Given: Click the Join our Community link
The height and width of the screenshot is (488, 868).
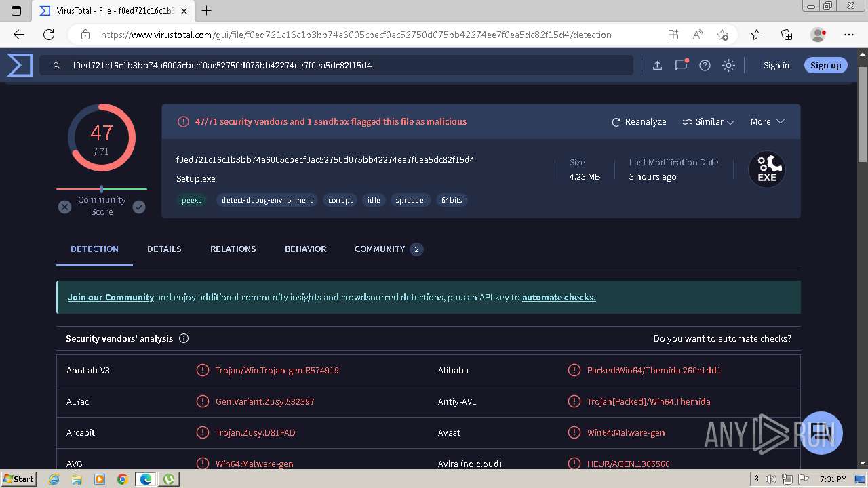Looking at the screenshot, I should pyautogui.click(x=111, y=298).
